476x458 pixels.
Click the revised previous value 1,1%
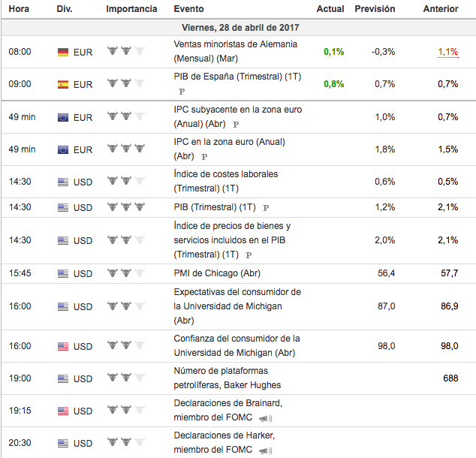tap(447, 52)
